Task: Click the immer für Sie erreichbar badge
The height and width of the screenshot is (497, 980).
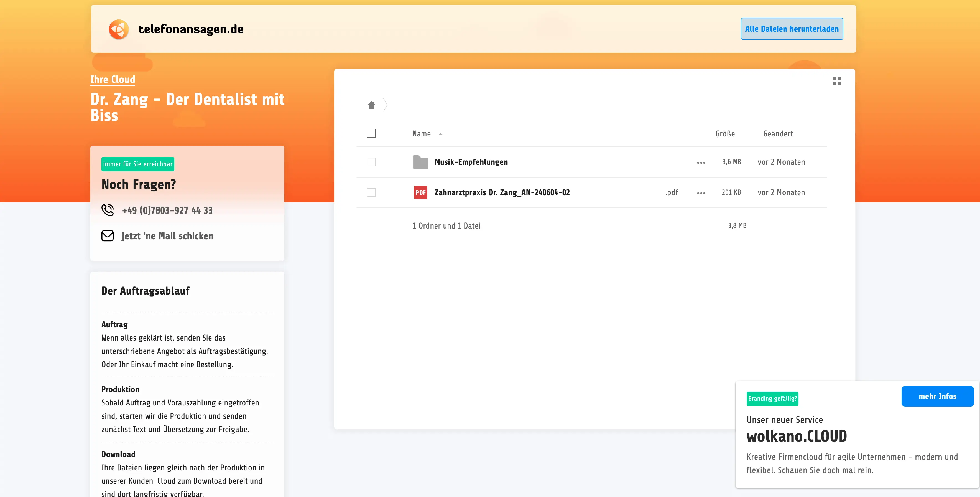Action: (x=138, y=164)
